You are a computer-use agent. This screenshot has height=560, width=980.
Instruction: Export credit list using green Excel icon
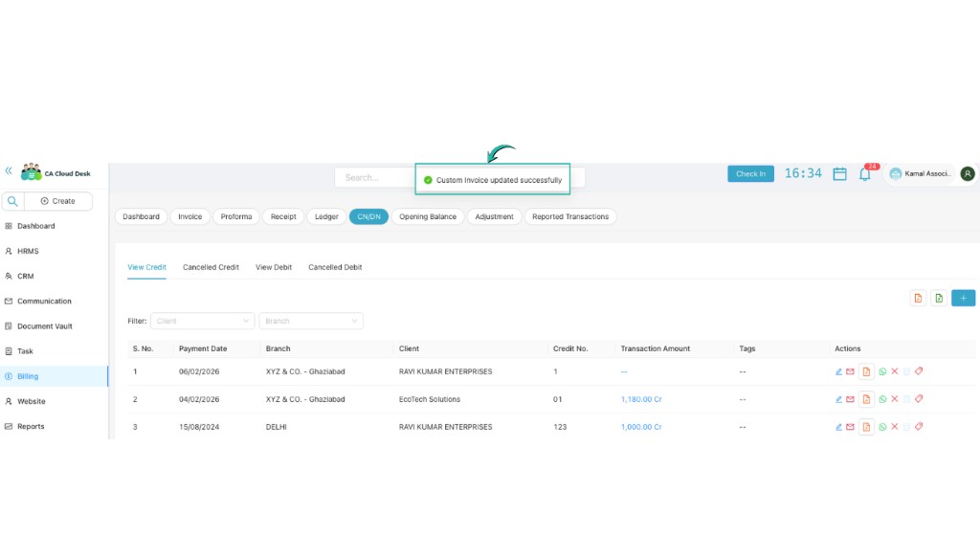point(940,298)
